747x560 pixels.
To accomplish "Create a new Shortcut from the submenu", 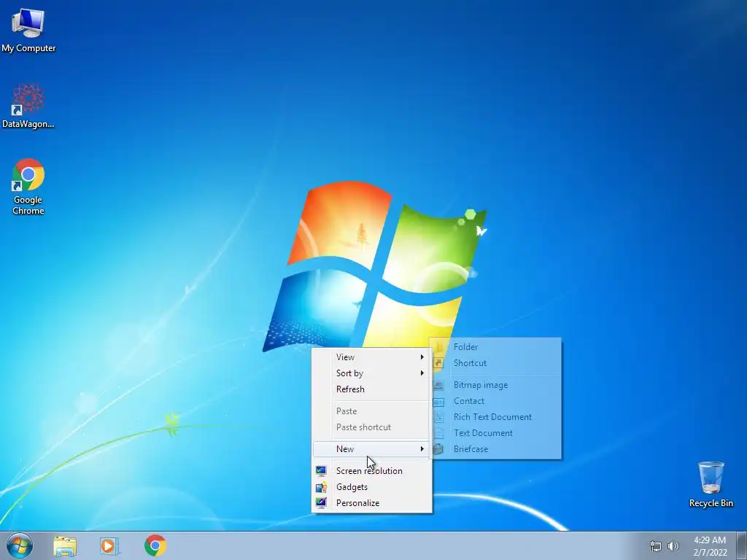I will point(495,363).
